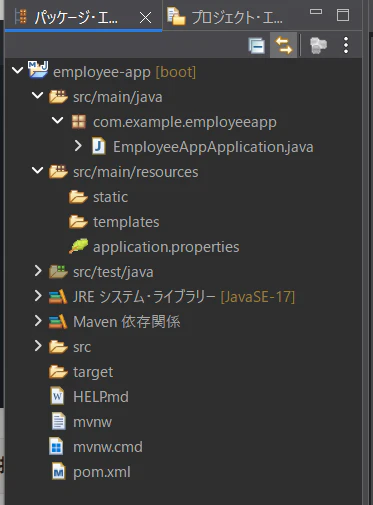Screen dimensions: 373x505
Task: Click the src/main/java source folder icon
Action: [58, 97]
